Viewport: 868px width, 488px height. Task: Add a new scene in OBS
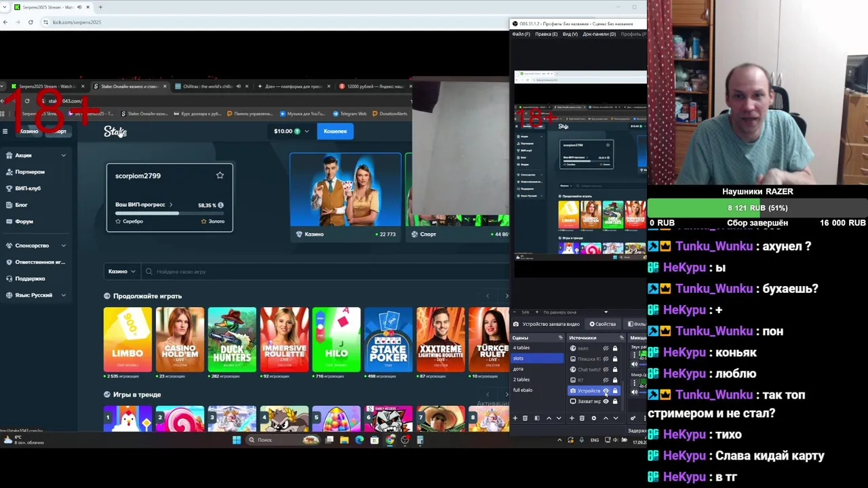515,418
